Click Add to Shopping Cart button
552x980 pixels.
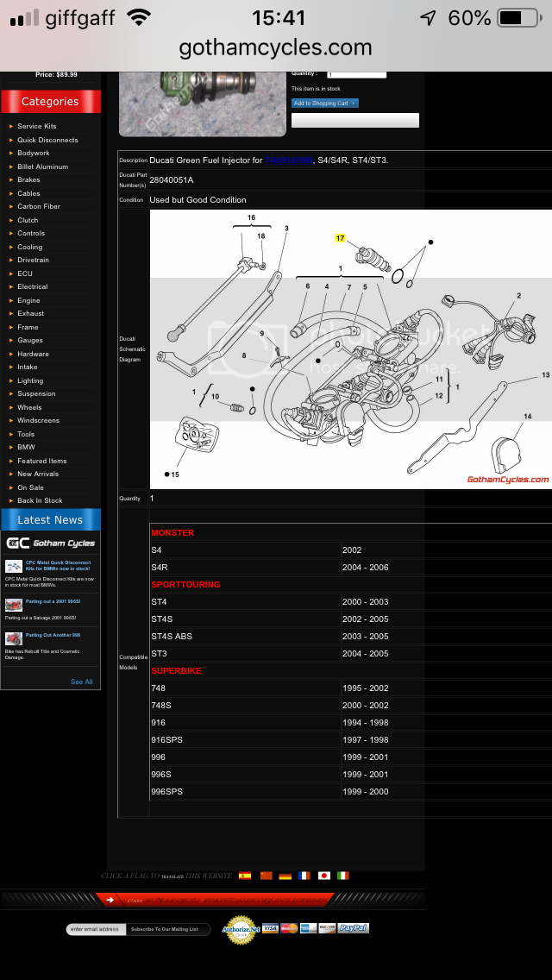coord(325,104)
